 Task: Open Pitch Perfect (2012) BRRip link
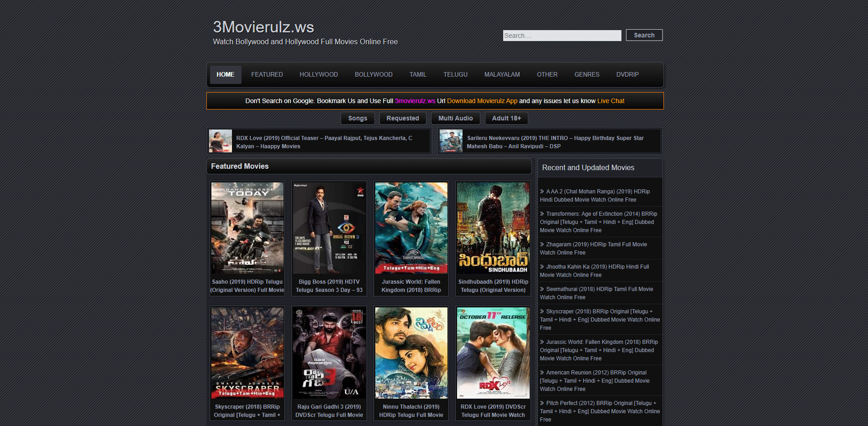(x=600, y=411)
